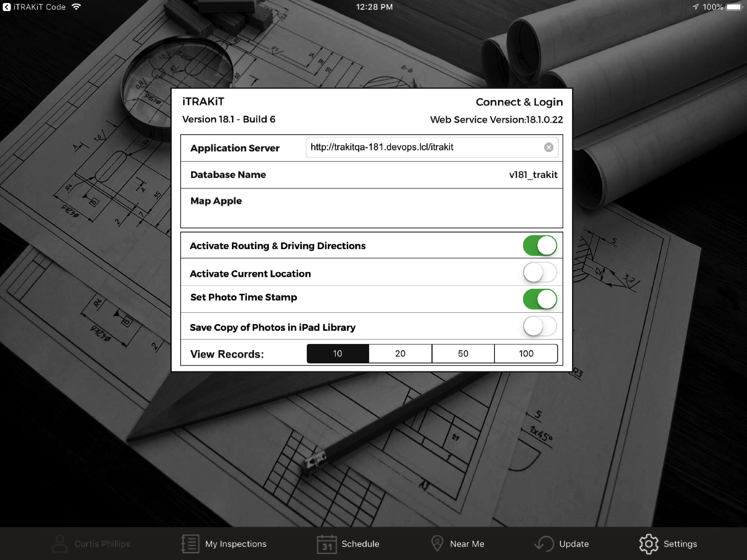Tap the My Inspections checklist icon
This screenshot has height=560, width=747.
coord(190,544)
